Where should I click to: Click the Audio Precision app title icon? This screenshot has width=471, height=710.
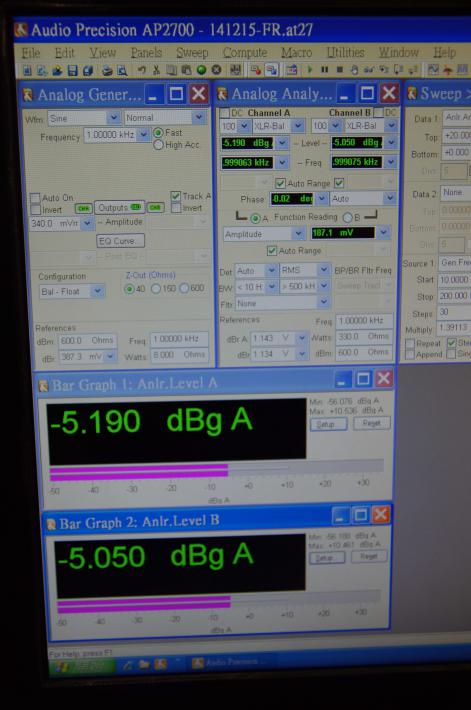[21, 30]
